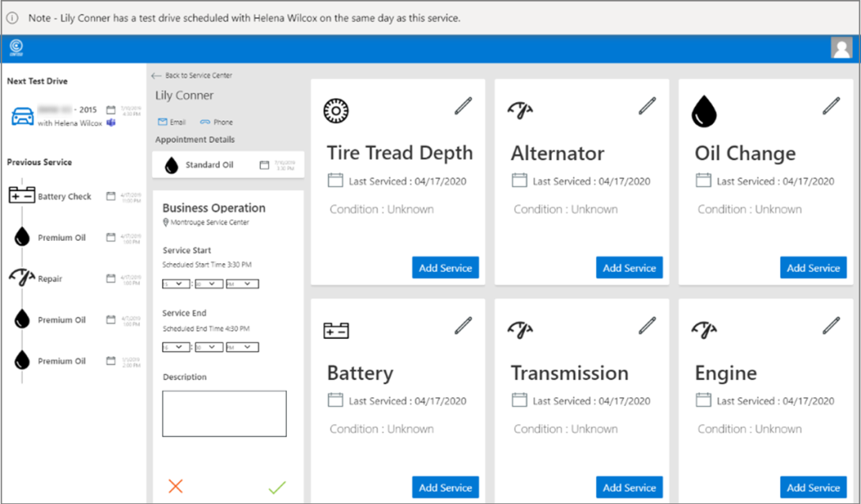Open the Service Start AM/PM dropdown
861x504 pixels.
pyautogui.click(x=242, y=284)
